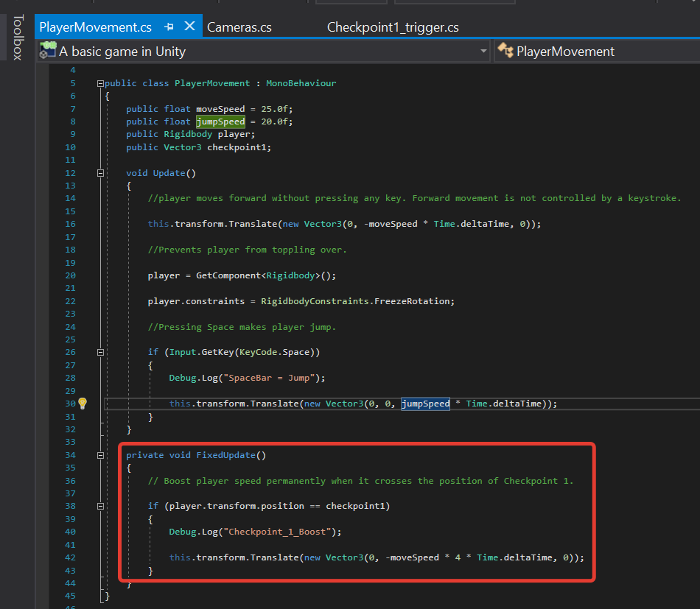Close the PlayerMovement.cs tab
700x609 pixels.
189,27
